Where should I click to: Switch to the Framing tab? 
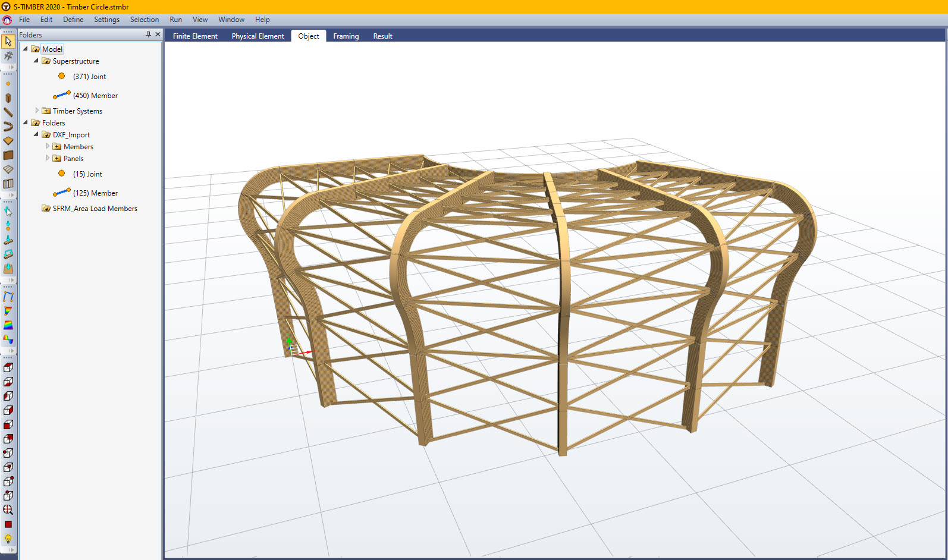[346, 36]
